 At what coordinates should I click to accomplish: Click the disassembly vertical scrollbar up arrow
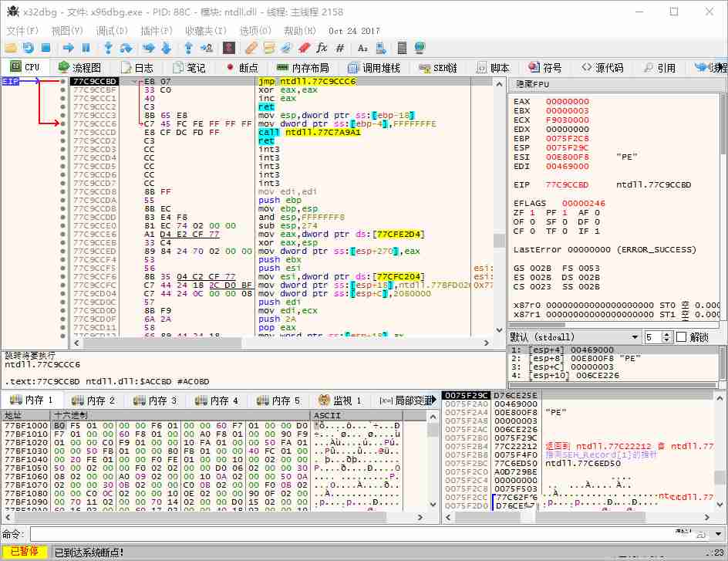coord(499,84)
